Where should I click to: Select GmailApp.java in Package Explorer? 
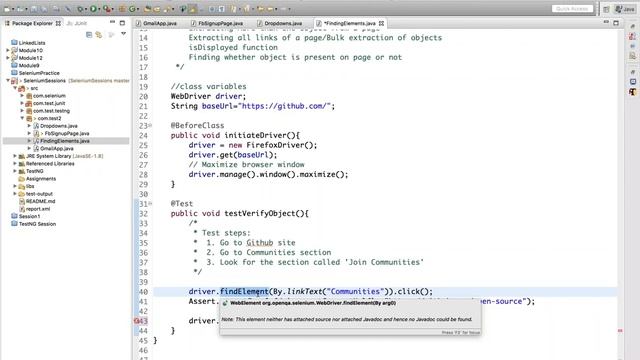(56, 149)
